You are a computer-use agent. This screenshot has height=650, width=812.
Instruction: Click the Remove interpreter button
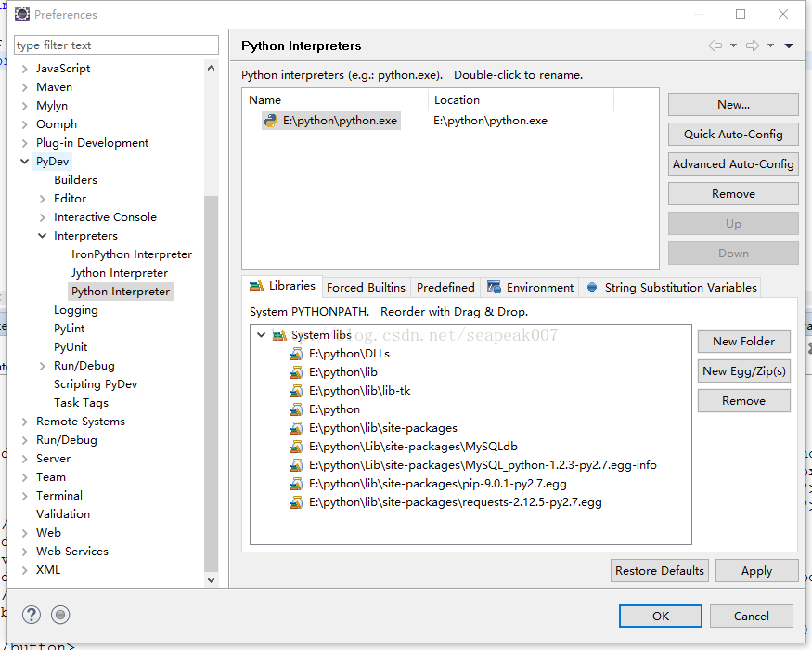[x=733, y=194]
